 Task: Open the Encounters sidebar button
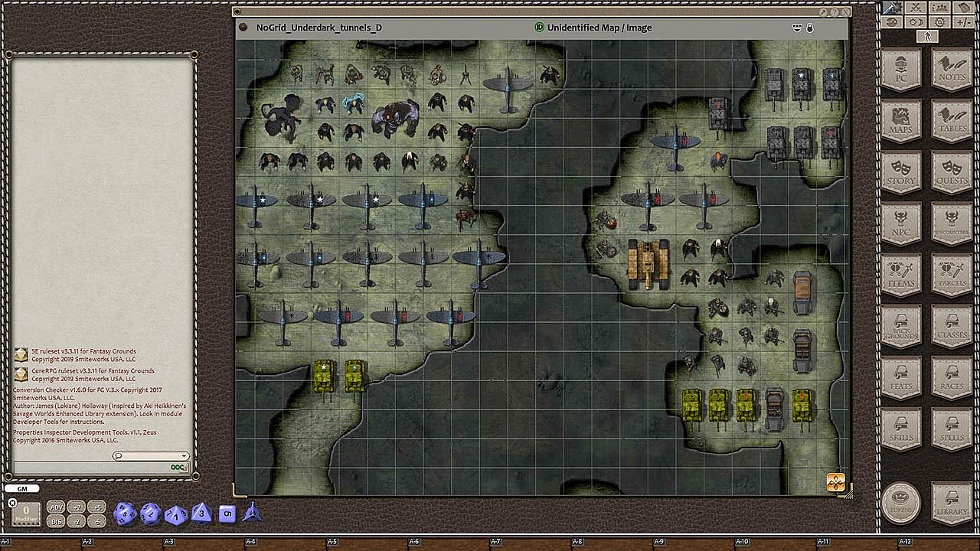tap(952, 223)
